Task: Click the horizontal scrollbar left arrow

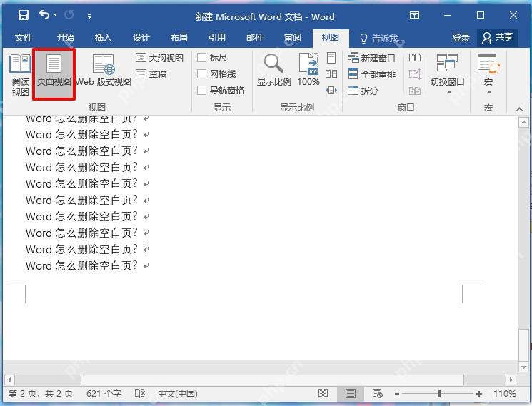Action: point(9,380)
